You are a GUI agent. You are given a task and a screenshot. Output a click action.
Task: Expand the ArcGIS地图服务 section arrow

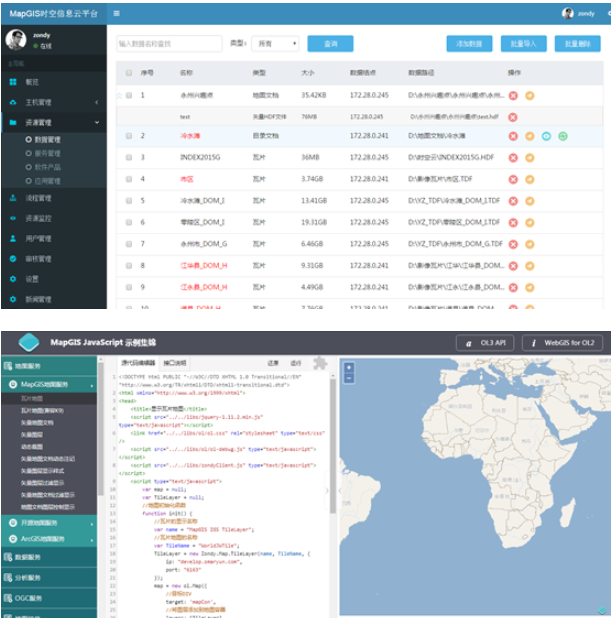[92, 540]
